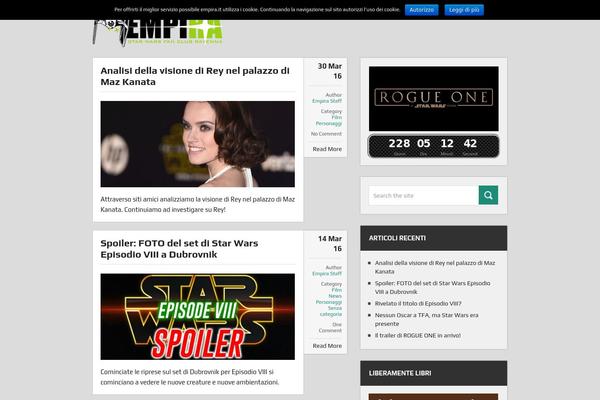600x400 pixels.
Task: Open Episode VIII Spoiler image thumbnail
Action: pos(197,317)
